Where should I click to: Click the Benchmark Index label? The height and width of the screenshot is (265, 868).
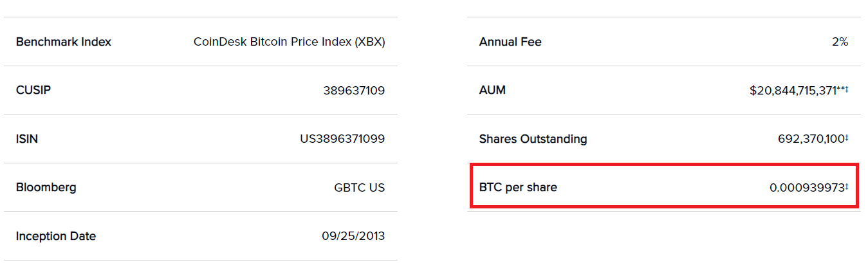click(x=64, y=42)
